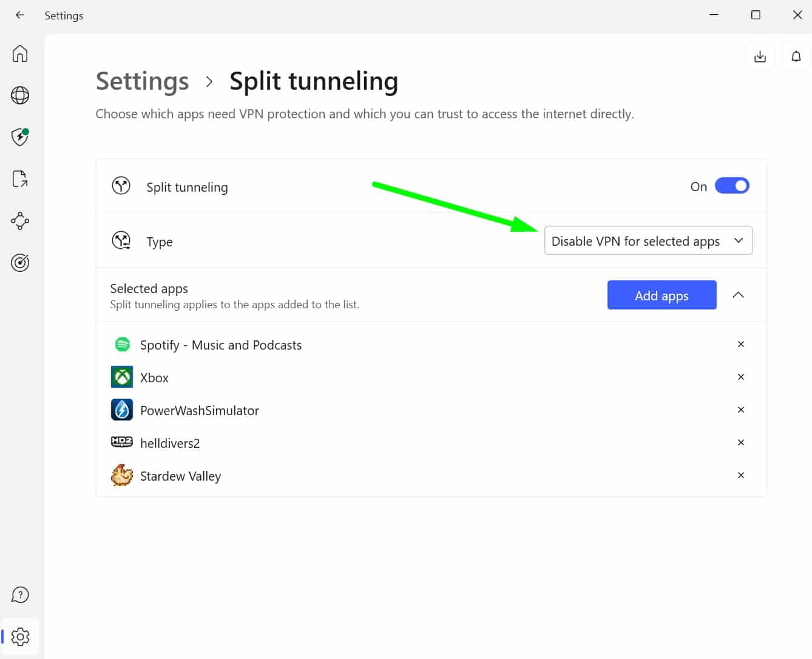Turn off the Split tunneling toggle
Viewport: 812px width, 659px height.
click(x=732, y=186)
